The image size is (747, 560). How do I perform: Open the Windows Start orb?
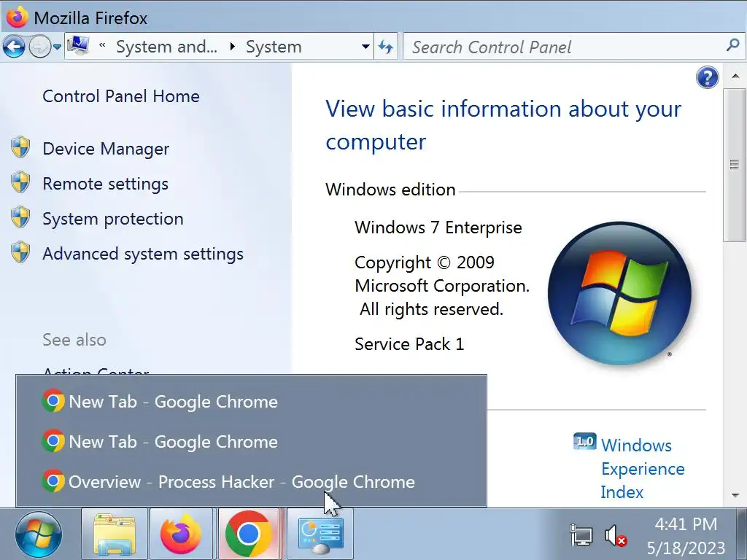coord(38,534)
